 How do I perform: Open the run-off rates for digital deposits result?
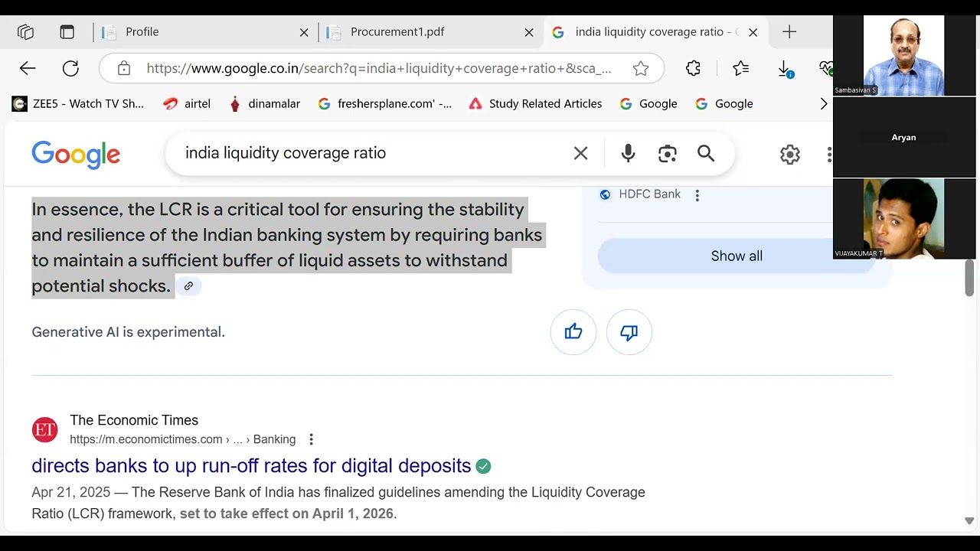tap(251, 466)
